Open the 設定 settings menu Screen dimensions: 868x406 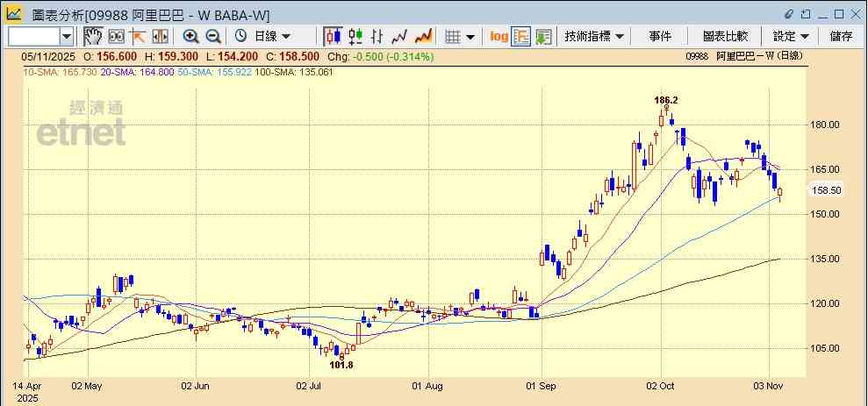pos(791,36)
